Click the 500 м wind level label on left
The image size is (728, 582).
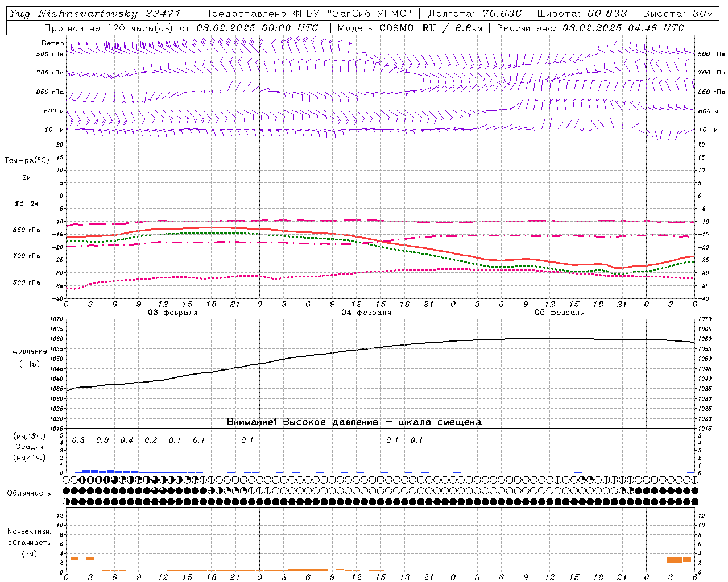click(x=54, y=111)
